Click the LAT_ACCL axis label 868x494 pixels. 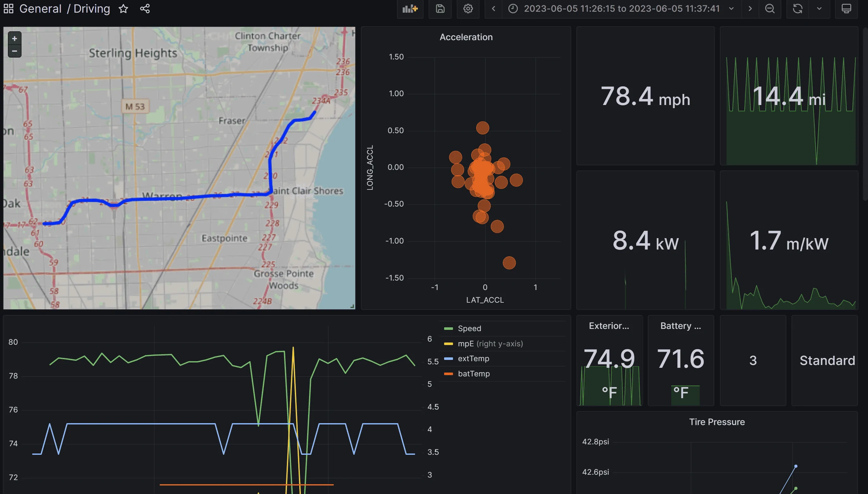tap(485, 300)
